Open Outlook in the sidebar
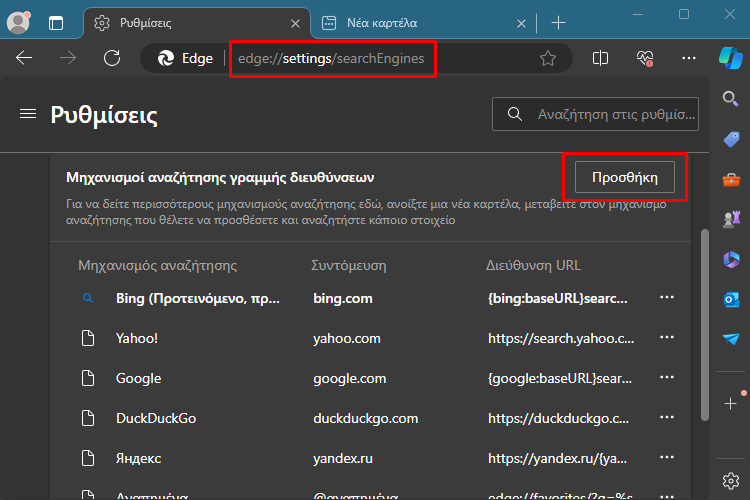750x500 pixels. [x=731, y=300]
